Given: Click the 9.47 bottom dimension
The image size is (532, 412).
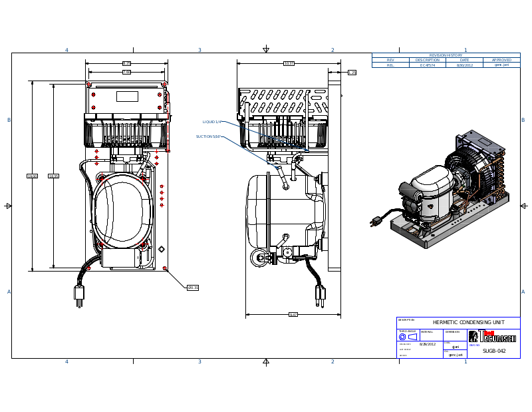Looking at the screenshot, I should tap(293, 314).
